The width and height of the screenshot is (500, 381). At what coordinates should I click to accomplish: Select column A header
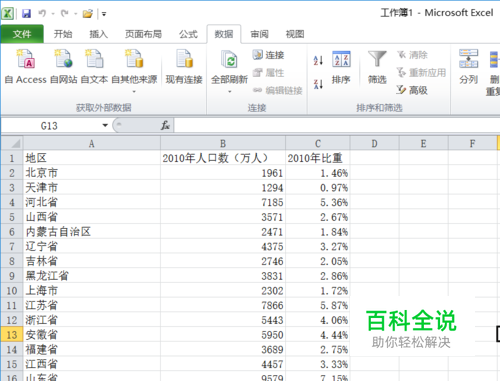coord(92,144)
